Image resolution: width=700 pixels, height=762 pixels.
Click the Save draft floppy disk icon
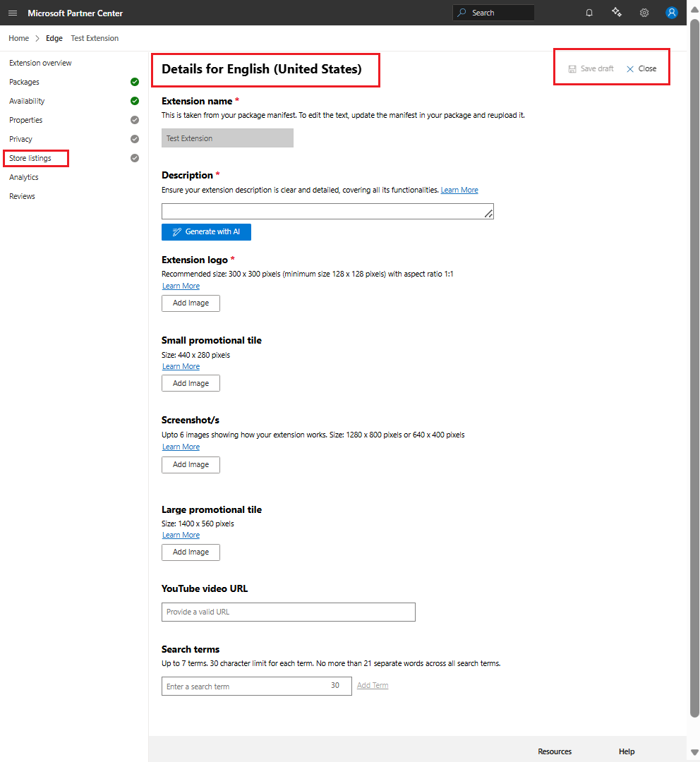coord(572,69)
